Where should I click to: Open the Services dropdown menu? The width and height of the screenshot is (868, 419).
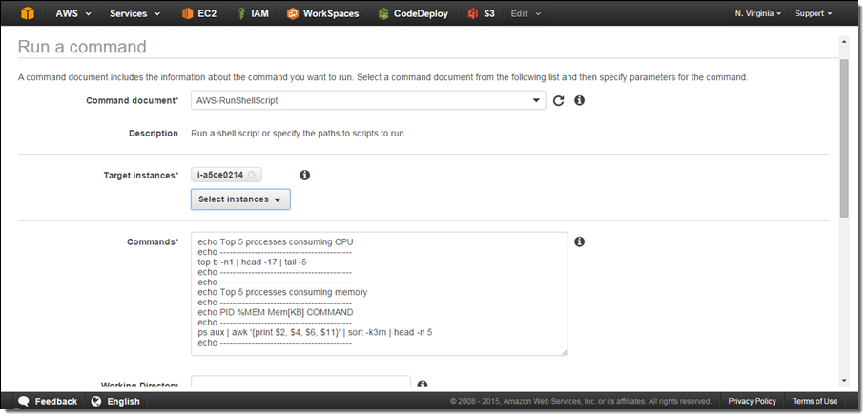(134, 13)
